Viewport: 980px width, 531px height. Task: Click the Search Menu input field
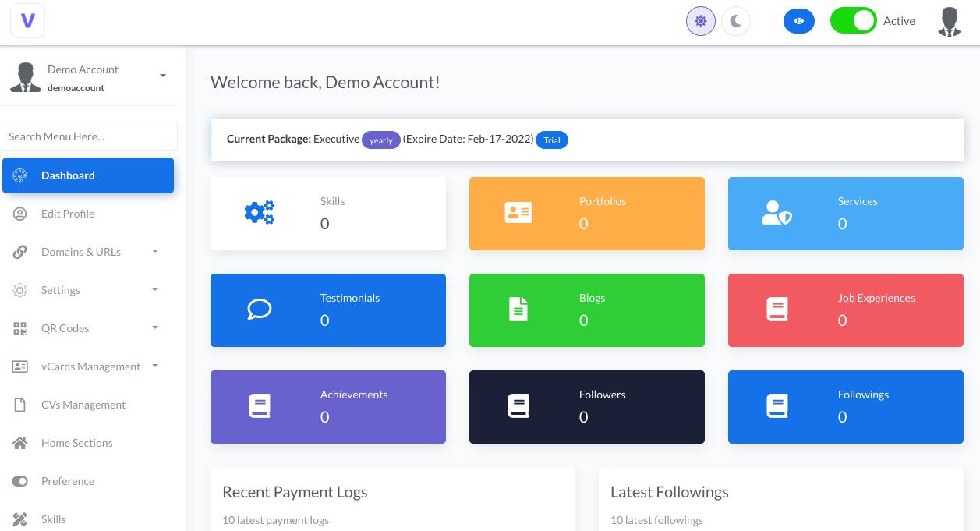(x=89, y=136)
